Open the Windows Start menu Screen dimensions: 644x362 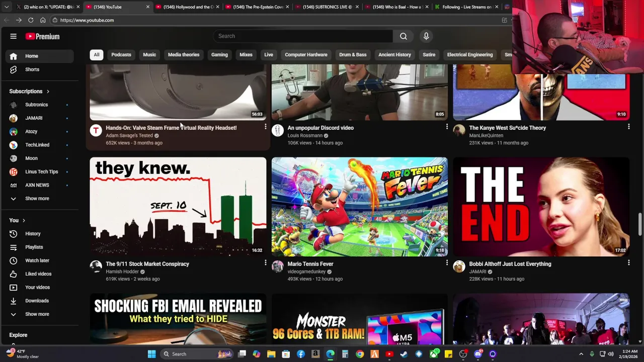click(151, 354)
